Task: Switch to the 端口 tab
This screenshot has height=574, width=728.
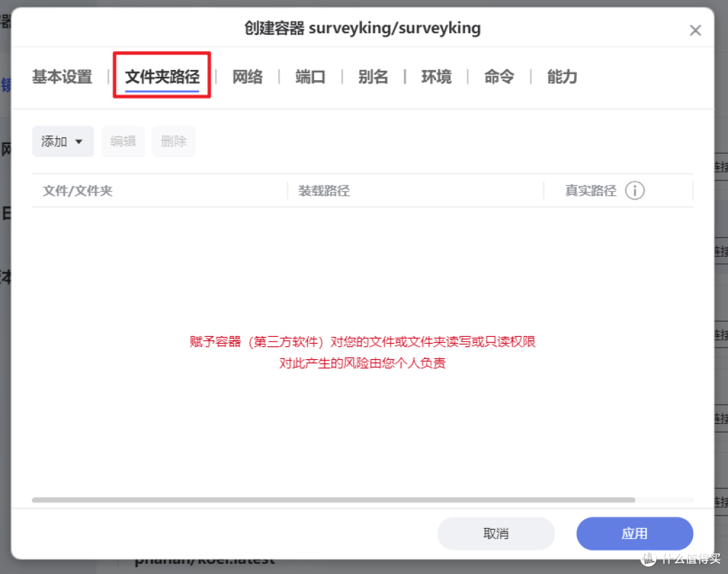Action: click(x=310, y=77)
